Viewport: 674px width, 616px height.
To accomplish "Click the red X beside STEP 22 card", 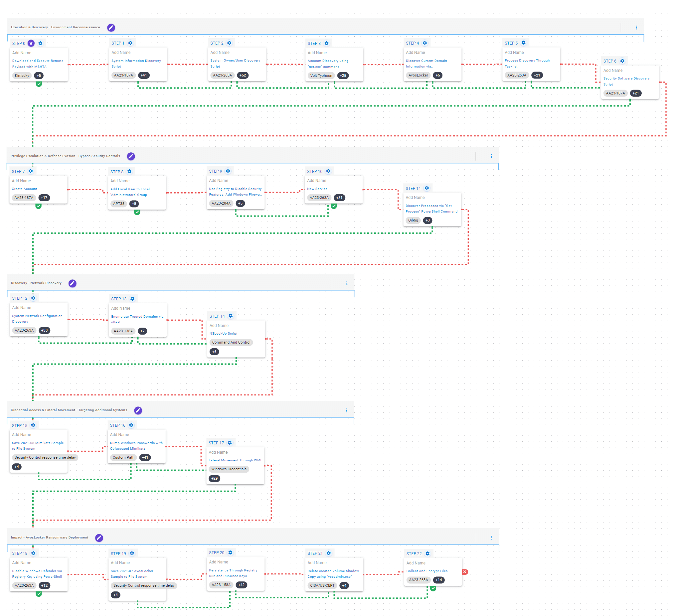I will pos(465,572).
